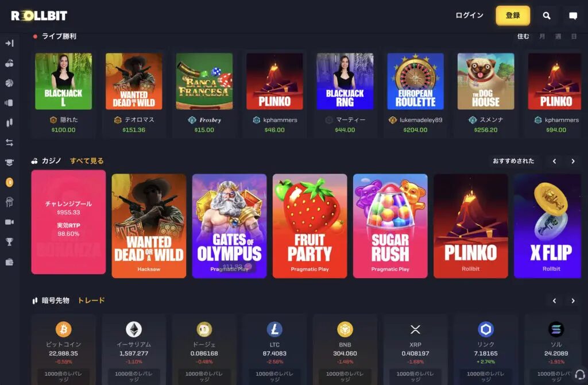Viewport: 588px width, 385px height.
Task: Click the ログイン link
Action: (x=469, y=16)
